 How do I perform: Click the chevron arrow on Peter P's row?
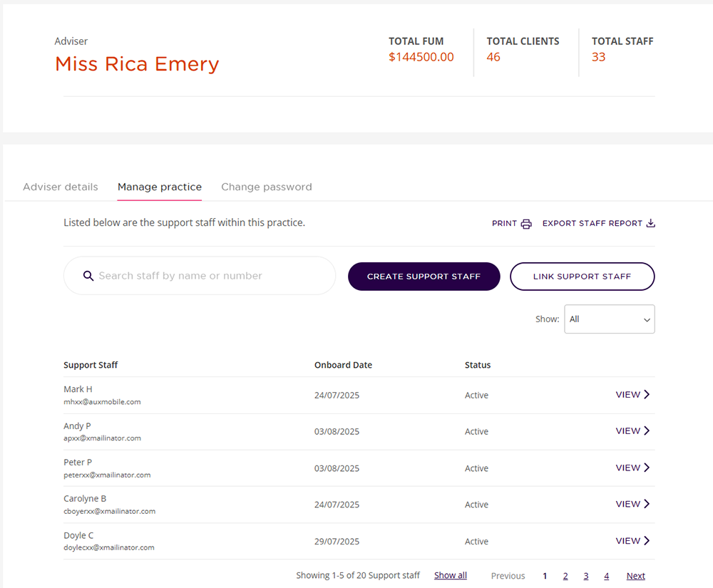[647, 468]
